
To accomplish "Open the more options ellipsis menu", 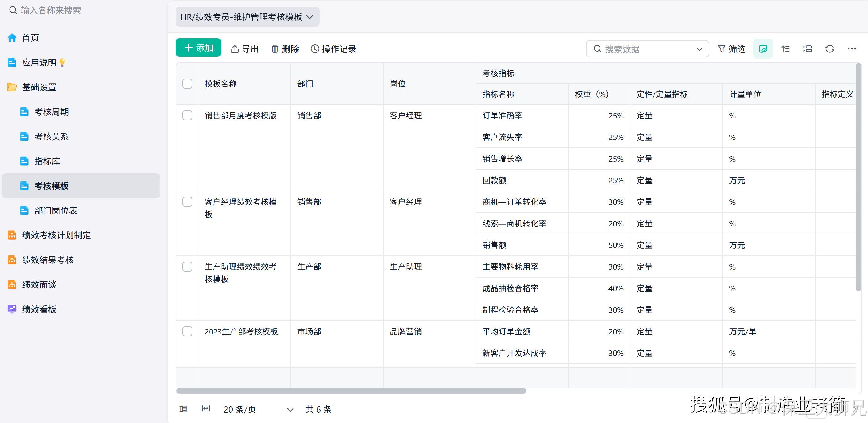I will [x=852, y=49].
